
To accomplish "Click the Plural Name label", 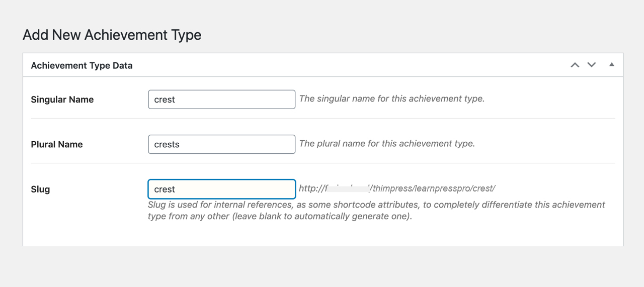I will (x=56, y=144).
